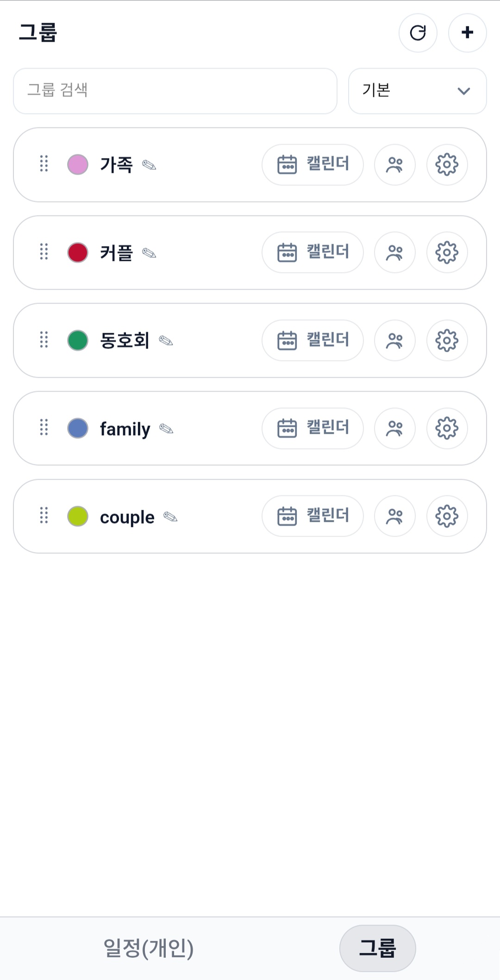The height and width of the screenshot is (980, 500).
Task: Switch to the 일정(개인) tab
Action: point(148,948)
